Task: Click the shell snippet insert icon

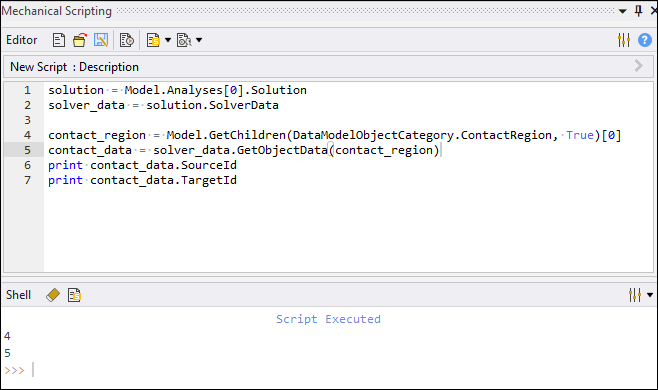Action: 74,295
